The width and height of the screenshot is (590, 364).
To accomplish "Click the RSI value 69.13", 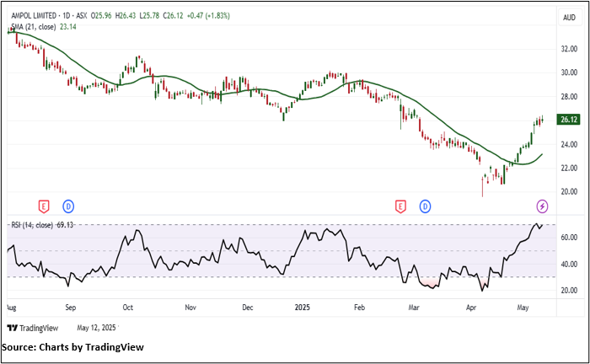I will coord(64,225).
